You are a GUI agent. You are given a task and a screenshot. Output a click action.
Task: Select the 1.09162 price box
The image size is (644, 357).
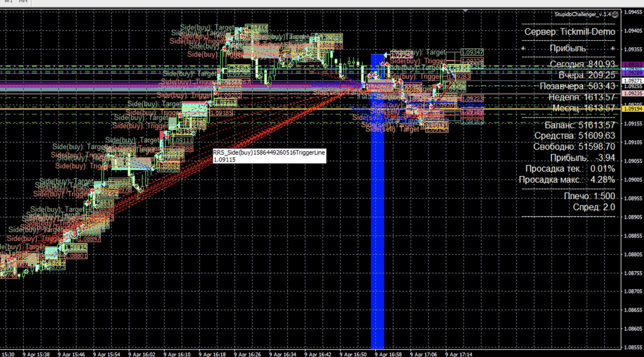(472, 121)
